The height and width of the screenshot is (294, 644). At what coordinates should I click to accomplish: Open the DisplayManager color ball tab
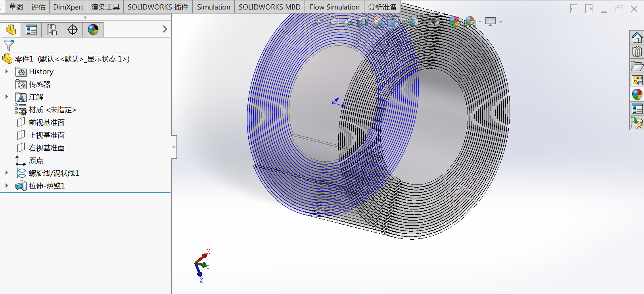(93, 30)
